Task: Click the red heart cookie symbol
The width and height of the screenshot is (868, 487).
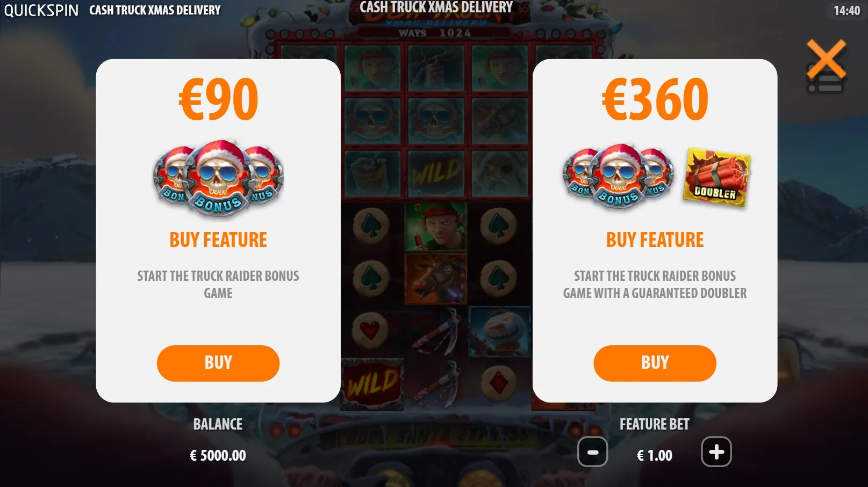Action: (x=370, y=330)
